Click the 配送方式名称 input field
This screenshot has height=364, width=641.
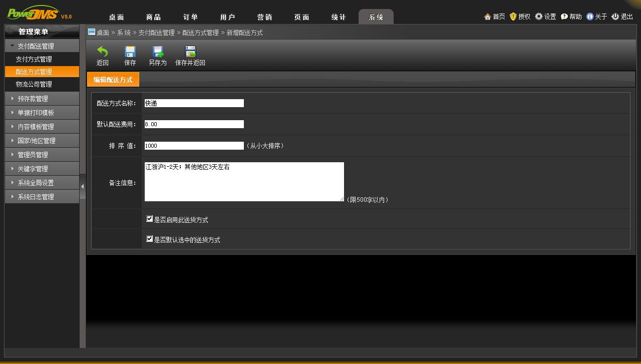(194, 103)
